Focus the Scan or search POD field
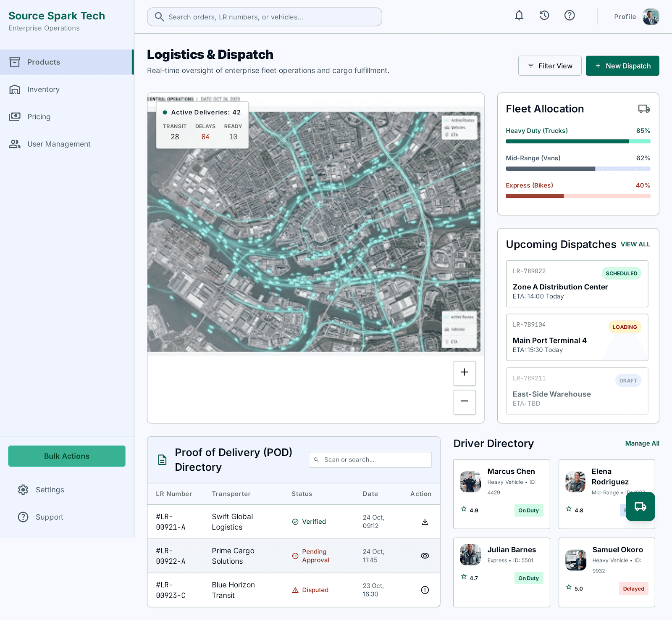672x620 pixels. (370, 460)
